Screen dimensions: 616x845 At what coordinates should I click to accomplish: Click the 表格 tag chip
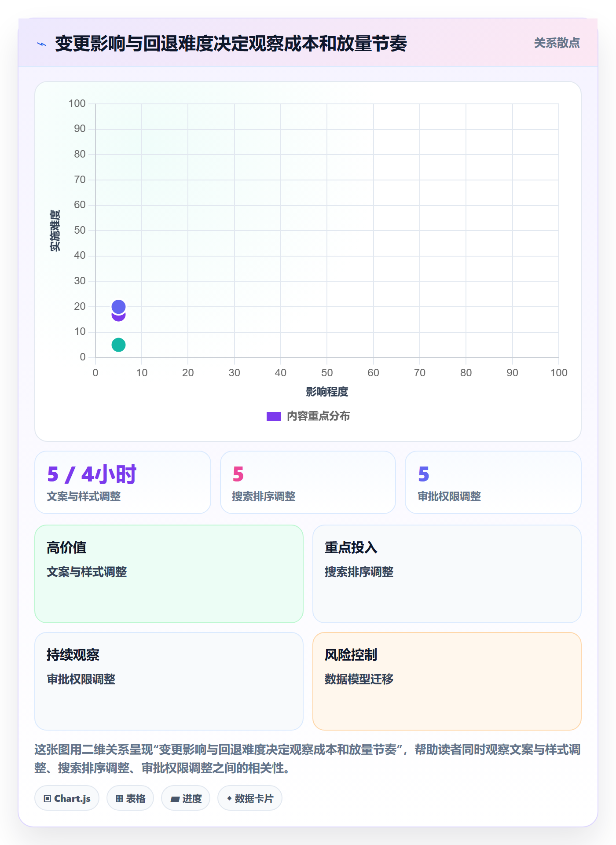(130, 798)
